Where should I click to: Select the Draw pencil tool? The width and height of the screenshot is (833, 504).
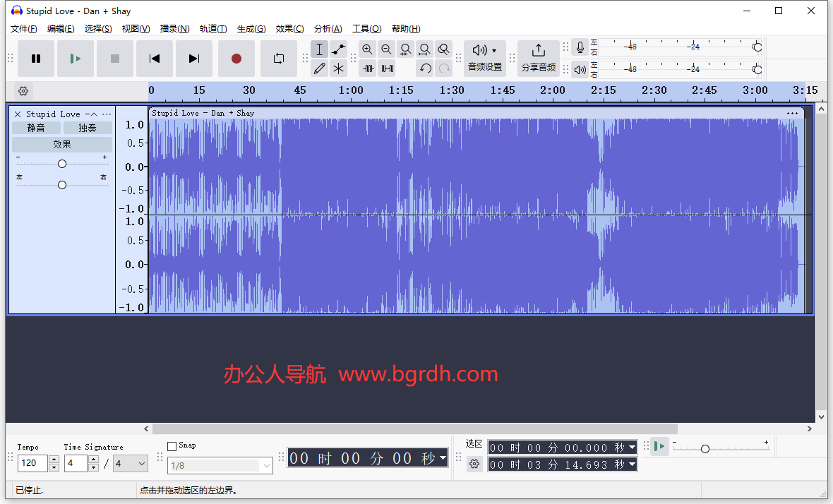click(319, 68)
